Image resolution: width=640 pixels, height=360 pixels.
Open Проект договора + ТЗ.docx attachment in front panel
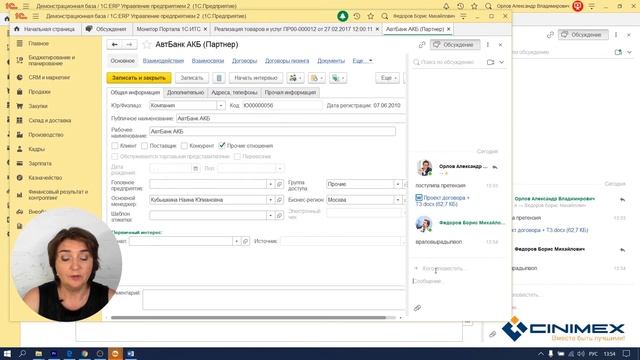pyautogui.click(x=443, y=200)
